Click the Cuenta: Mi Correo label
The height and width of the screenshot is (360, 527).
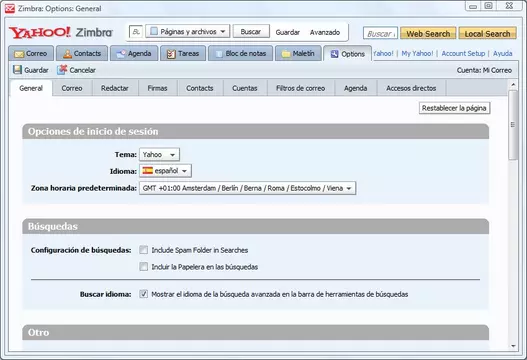(x=484, y=70)
